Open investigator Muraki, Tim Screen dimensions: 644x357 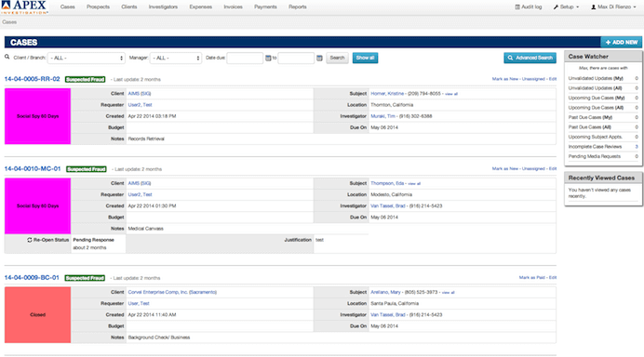coord(382,116)
